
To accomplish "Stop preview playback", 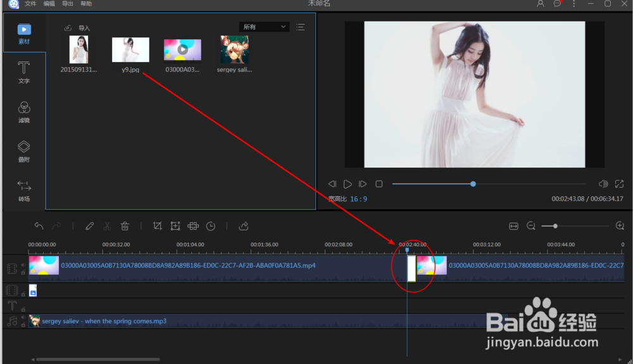I will [379, 184].
